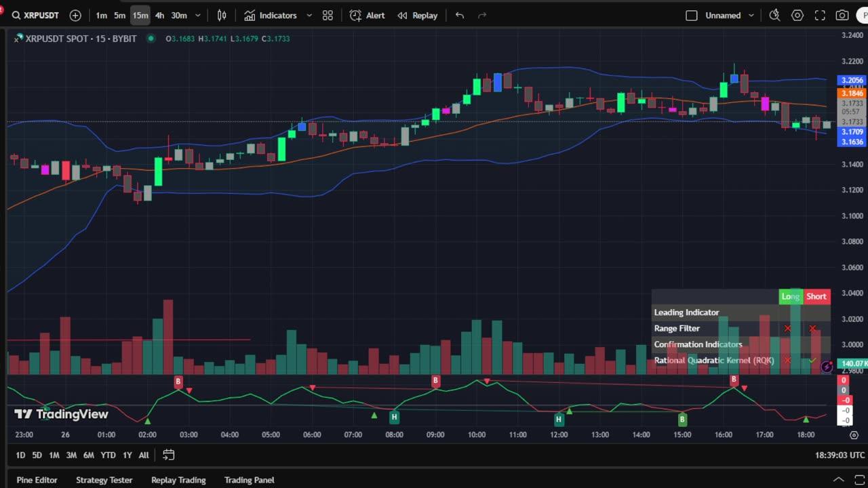868x488 pixels.
Task: Open quick search magnifier icon
Action: point(774,15)
